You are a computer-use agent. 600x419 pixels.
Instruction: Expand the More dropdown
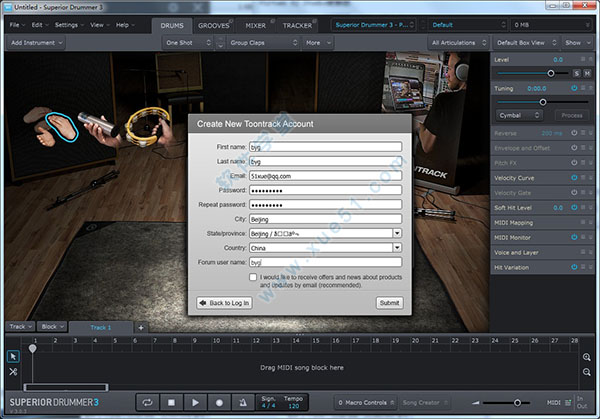click(318, 43)
